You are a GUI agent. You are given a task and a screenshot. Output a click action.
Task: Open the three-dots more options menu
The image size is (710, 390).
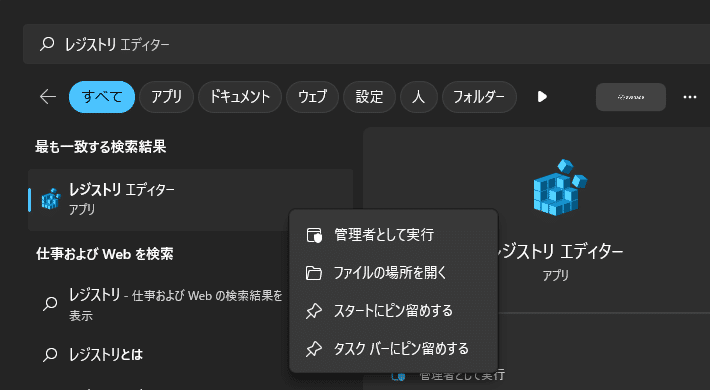click(690, 97)
